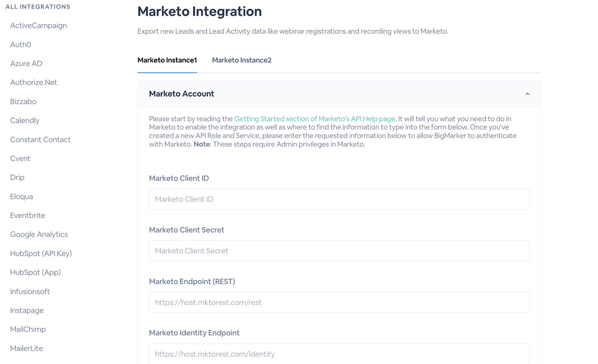Viewport: 598px width, 364px height.
Task: Choose Google Analytics integration
Action: coord(39,234)
